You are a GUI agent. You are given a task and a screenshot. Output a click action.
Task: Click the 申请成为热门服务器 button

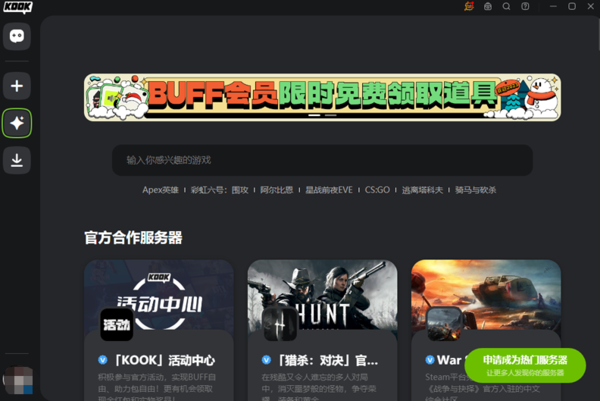(x=525, y=365)
